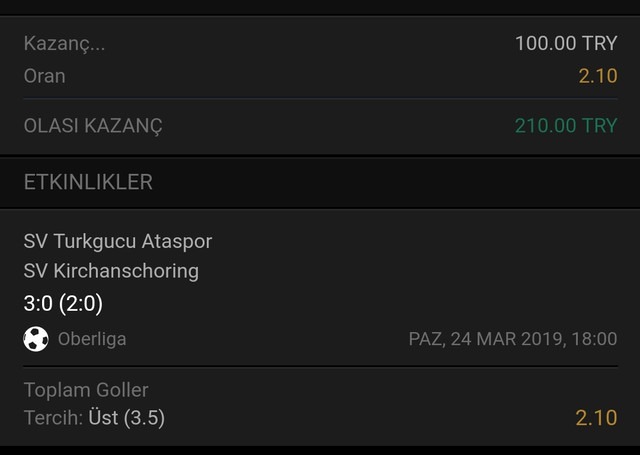Click the 3:0 (2:0) match score

point(63,304)
